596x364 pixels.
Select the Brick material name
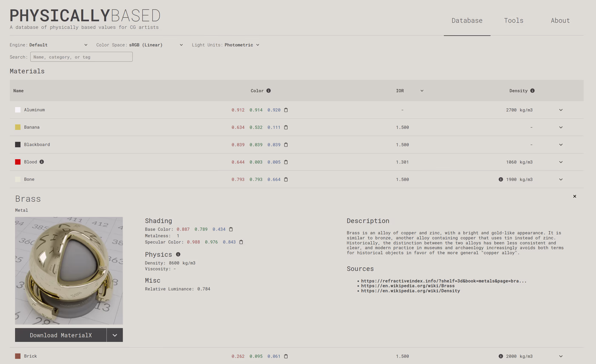click(x=31, y=356)
